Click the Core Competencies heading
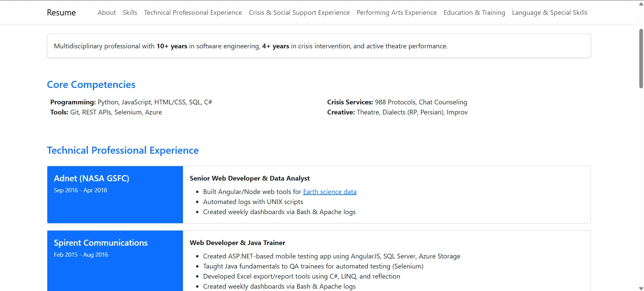Viewport: 644px width, 291px height. click(x=91, y=85)
